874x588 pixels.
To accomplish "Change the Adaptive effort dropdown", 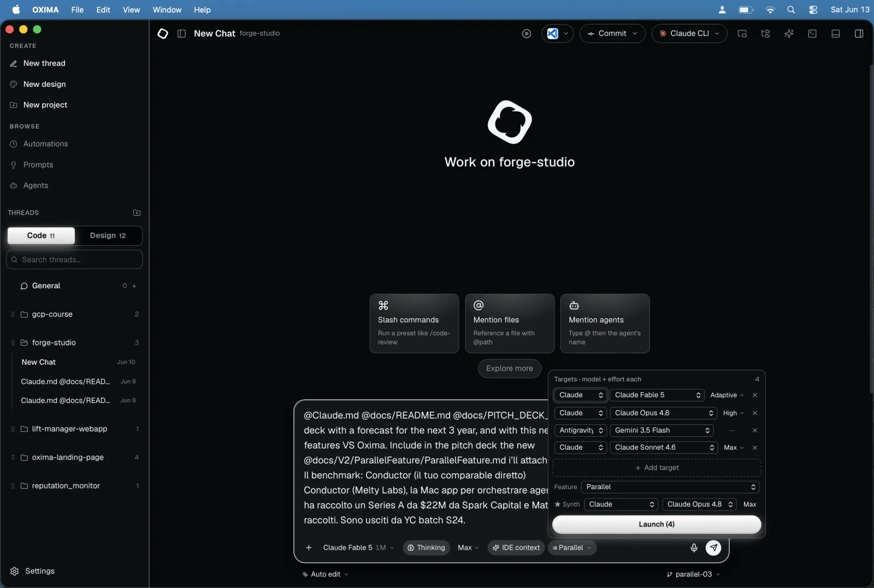I will tap(727, 395).
